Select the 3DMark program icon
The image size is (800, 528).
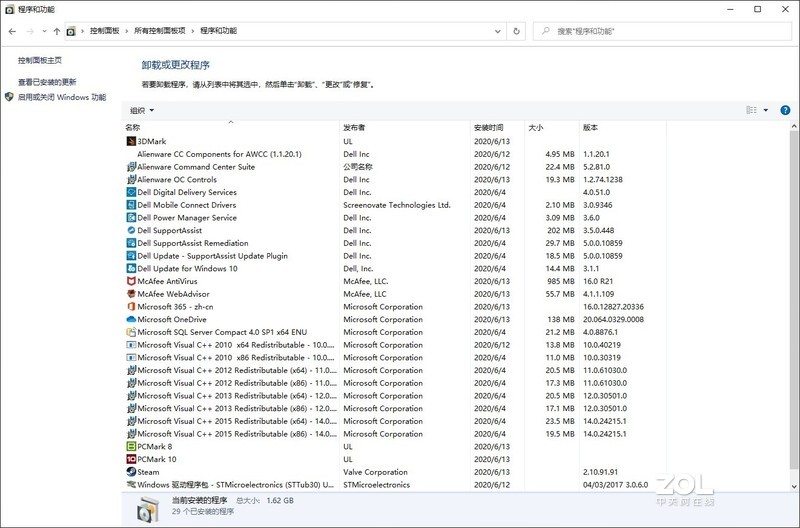coord(131,141)
